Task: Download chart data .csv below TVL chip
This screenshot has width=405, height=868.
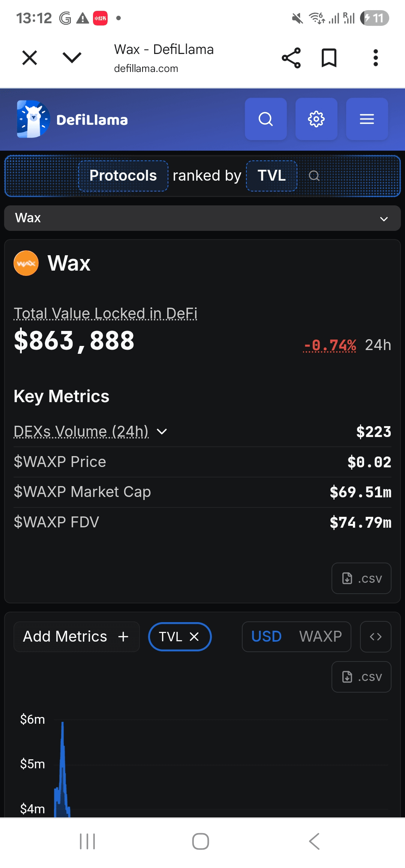Action: click(361, 677)
